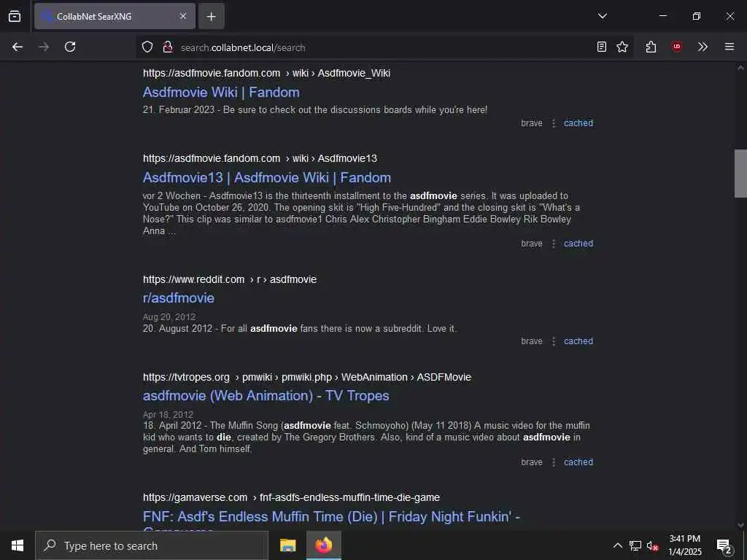This screenshot has width=747, height=560.
Task: Go back to previous page
Action: point(18,47)
